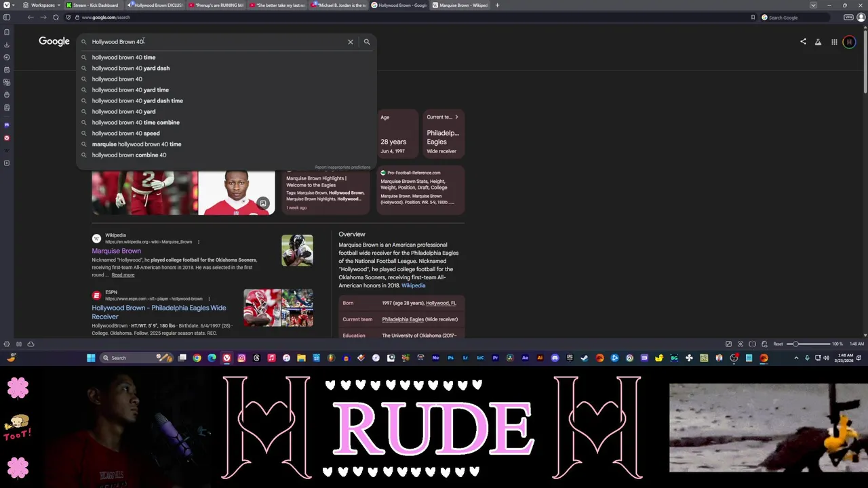Clear the Google search box
Viewport: 868px width, 488px height.
click(351, 42)
